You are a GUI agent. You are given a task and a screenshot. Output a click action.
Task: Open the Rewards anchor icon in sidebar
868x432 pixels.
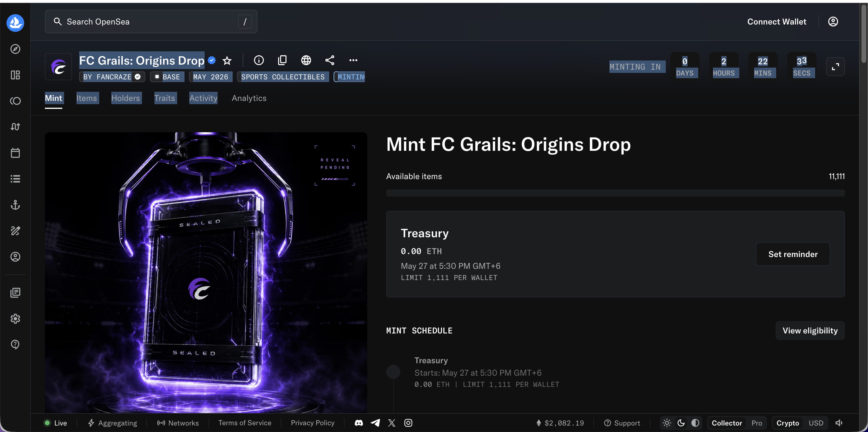click(x=15, y=205)
